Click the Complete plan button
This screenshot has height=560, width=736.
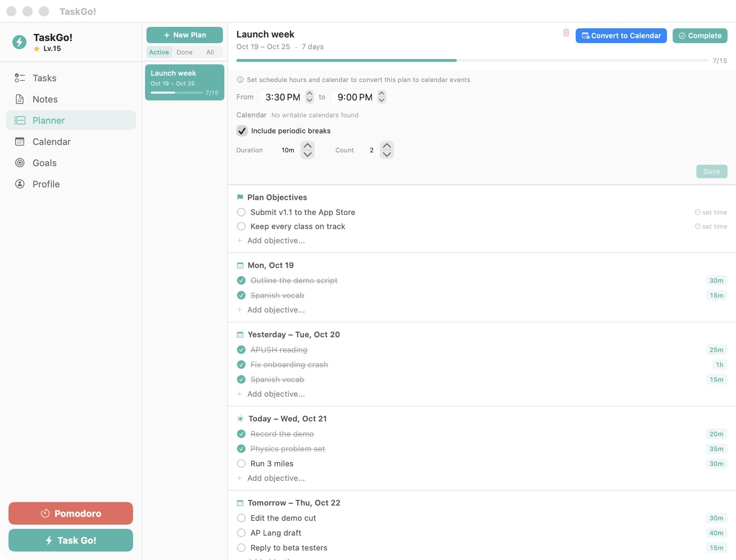coord(700,36)
